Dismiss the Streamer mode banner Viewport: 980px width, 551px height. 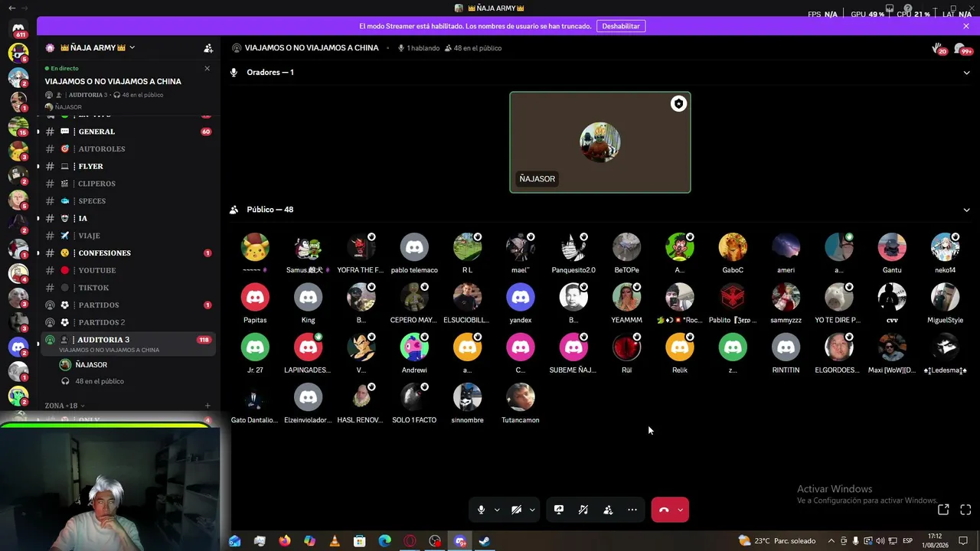pos(966,26)
